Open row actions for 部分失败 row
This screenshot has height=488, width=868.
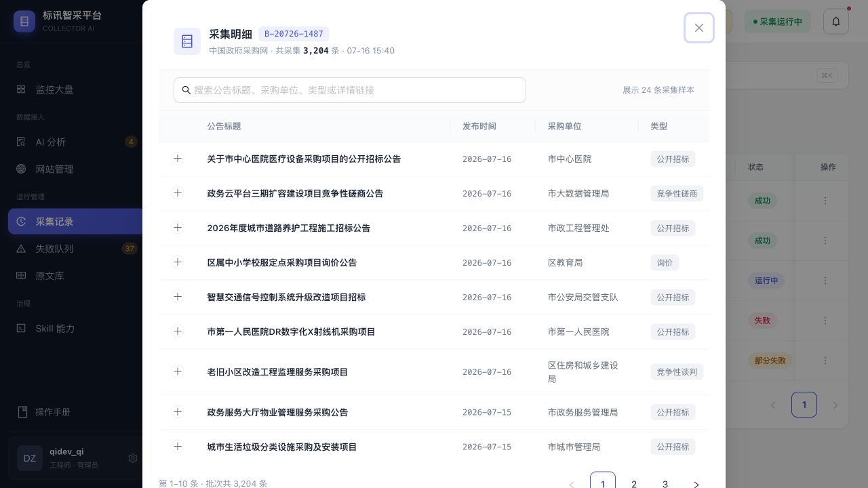tap(825, 361)
